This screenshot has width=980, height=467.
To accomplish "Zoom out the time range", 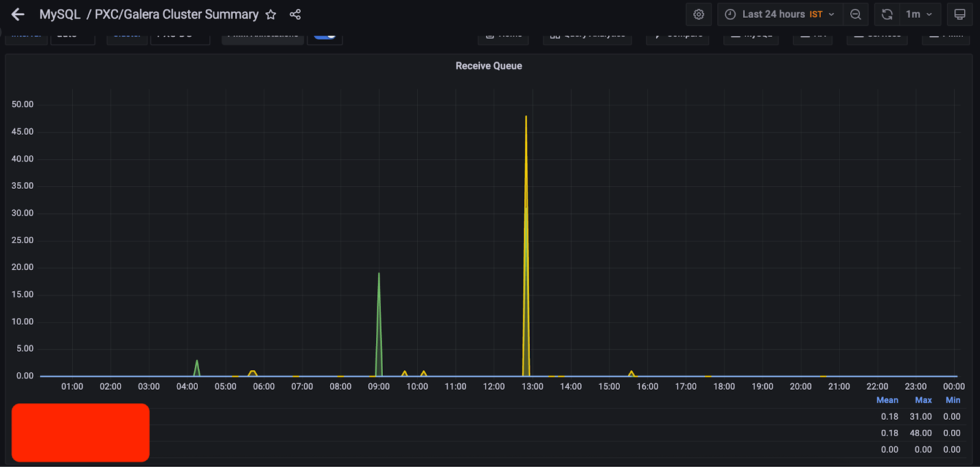I will point(856,14).
